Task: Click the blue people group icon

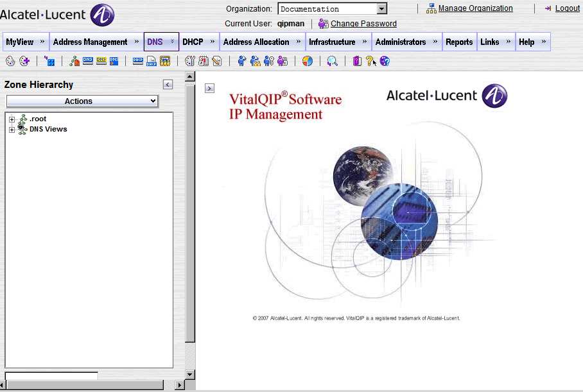Action: pyautogui.click(x=256, y=61)
